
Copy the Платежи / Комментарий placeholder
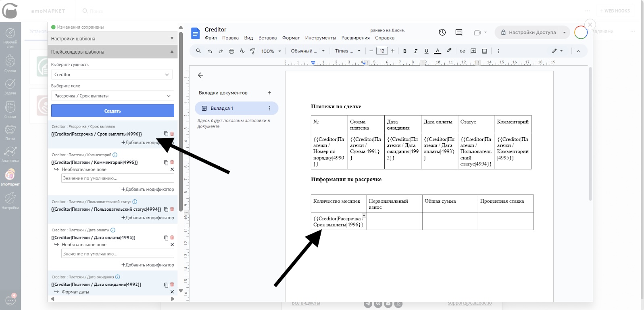coord(166,162)
